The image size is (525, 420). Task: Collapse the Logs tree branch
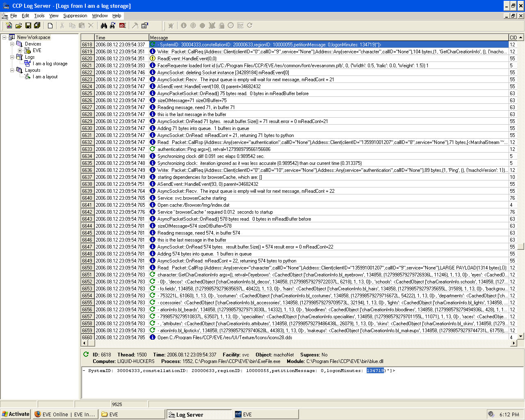point(12,57)
